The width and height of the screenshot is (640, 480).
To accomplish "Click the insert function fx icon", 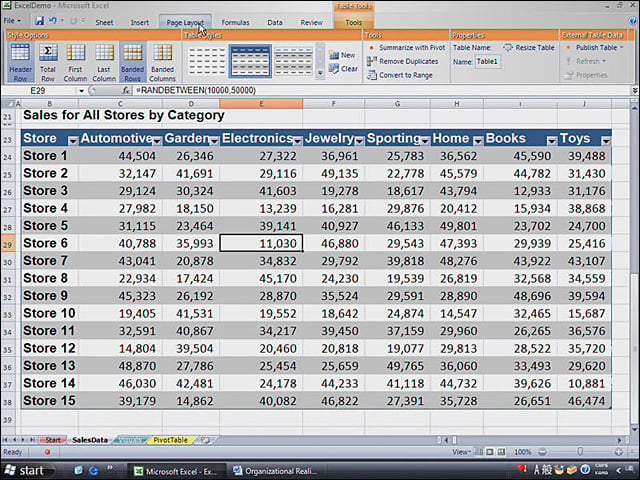I will [126, 91].
